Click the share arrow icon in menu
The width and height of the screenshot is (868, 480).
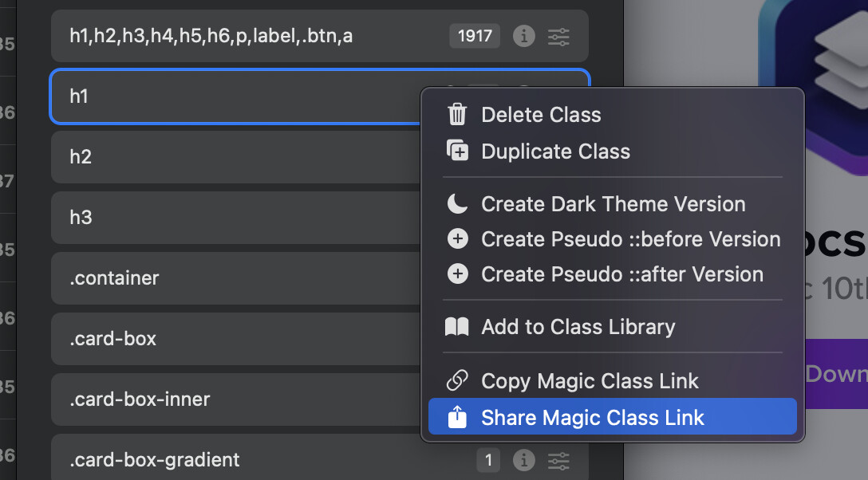point(457,418)
